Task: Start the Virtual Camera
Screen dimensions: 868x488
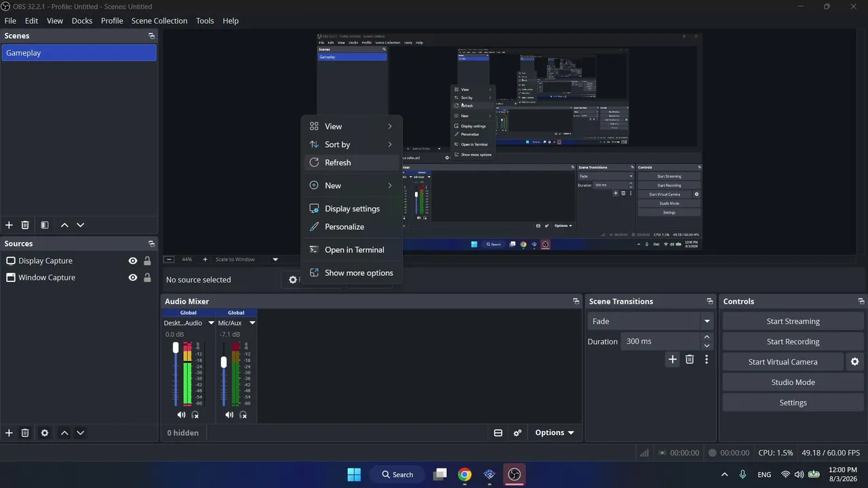Action: pyautogui.click(x=783, y=362)
